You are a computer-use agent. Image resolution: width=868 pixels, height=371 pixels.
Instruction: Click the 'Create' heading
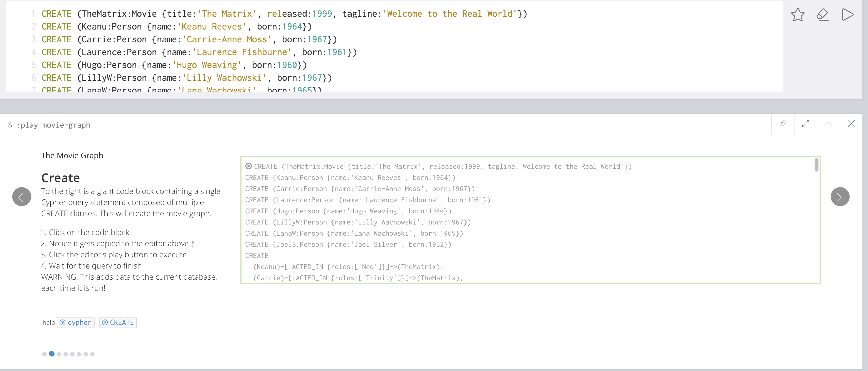click(60, 178)
